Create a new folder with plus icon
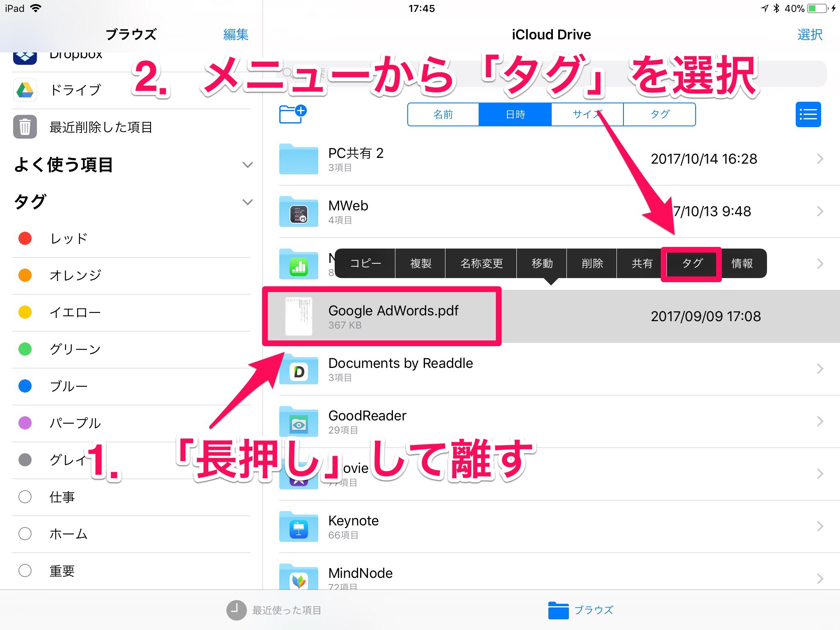This screenshot has height=630, width=840. point(292,114)
